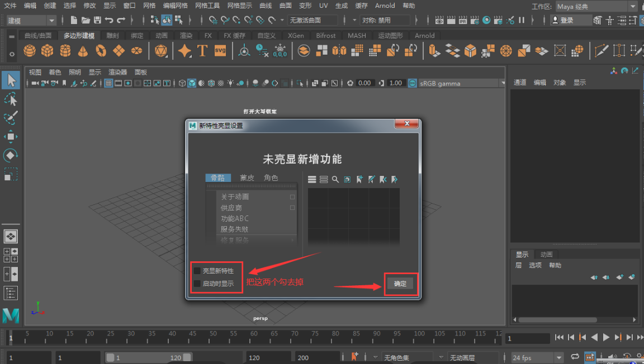Screen dimensions: 644x364
Task: Switch to the 雕刻 shelf tab
Action: (x=112, y=36)
